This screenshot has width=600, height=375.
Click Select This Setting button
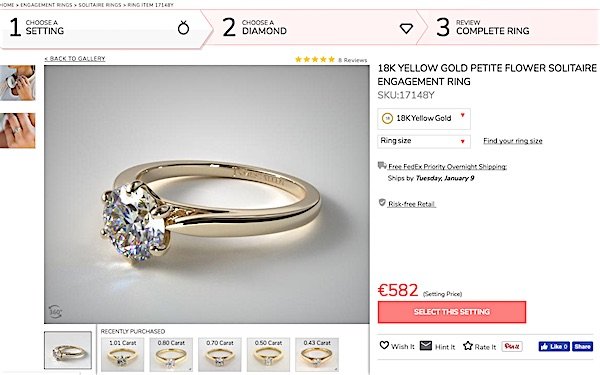452,312
